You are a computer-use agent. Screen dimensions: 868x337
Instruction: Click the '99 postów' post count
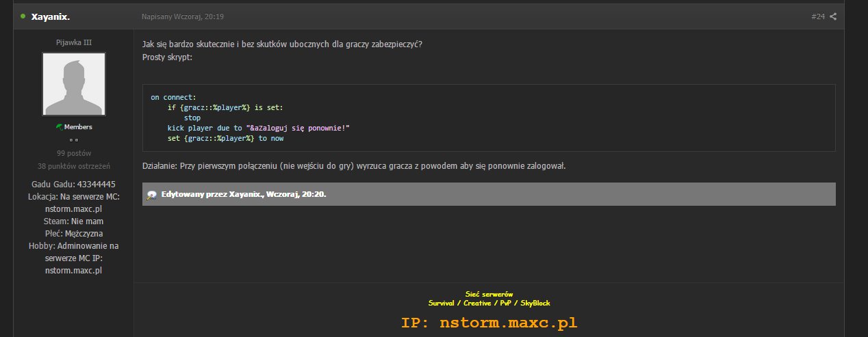[74, 153]
